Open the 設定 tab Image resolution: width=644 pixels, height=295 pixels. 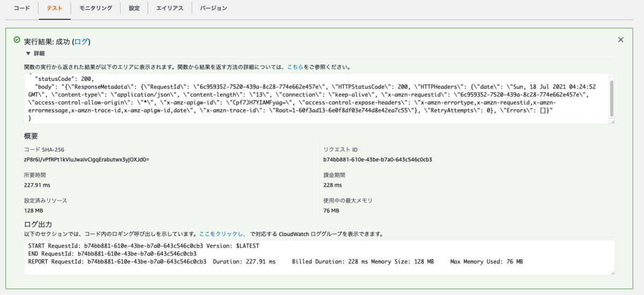click(x=134, y=9)
